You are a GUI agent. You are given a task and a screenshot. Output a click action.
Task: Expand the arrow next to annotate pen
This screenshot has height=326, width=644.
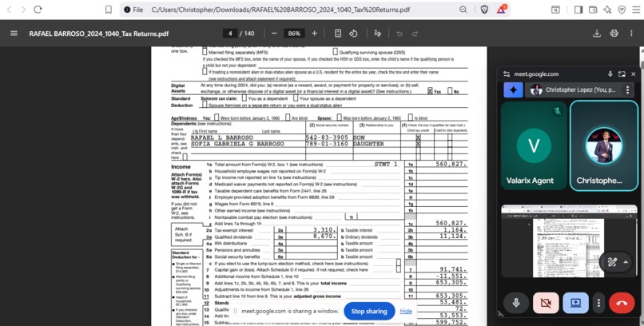626,262
